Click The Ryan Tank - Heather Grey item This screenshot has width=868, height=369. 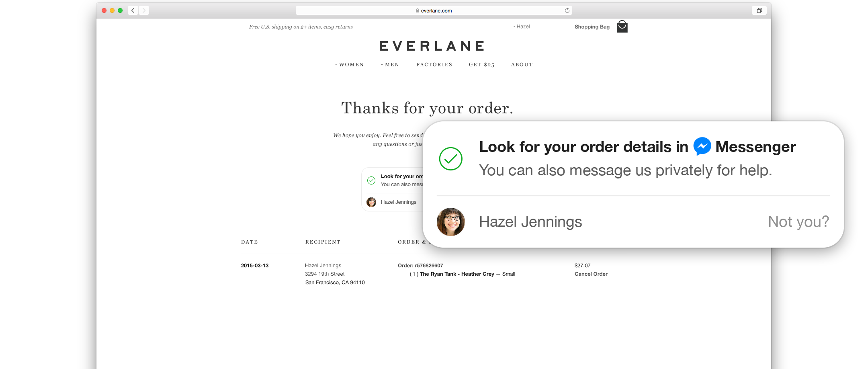tap(457, 274)
